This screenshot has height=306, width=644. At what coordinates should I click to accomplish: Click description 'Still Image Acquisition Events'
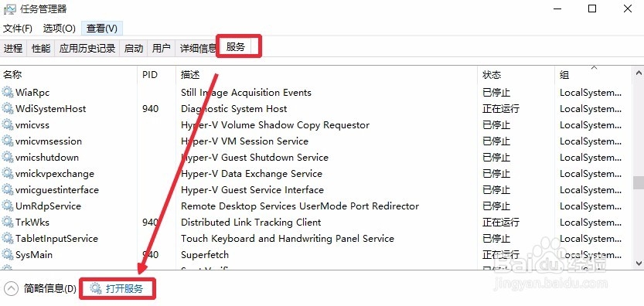tap(246, 93)
